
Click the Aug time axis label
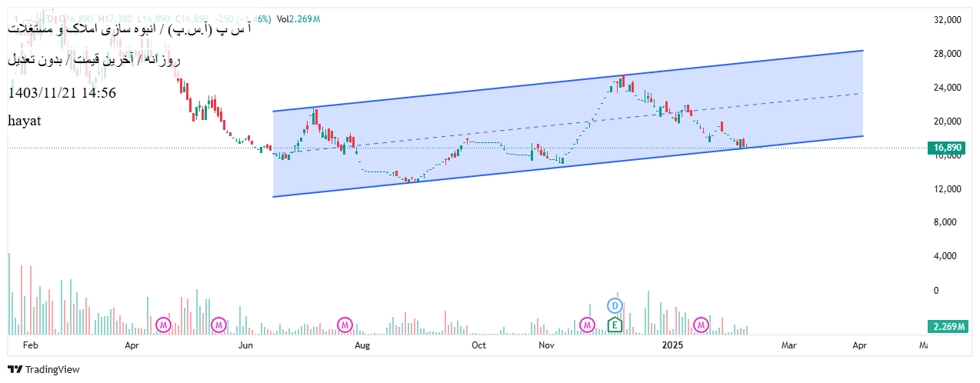362,346
